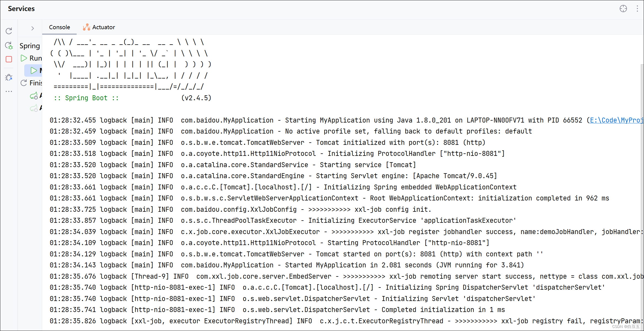Click 'Initializing ExecutorService' log line
This screenshot has width=644, height=331.
[283, 221]
